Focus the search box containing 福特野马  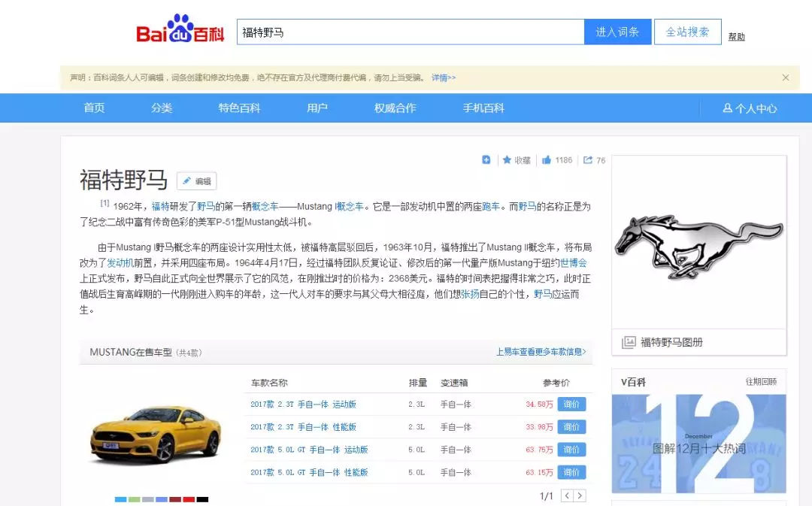click(411, 32)
